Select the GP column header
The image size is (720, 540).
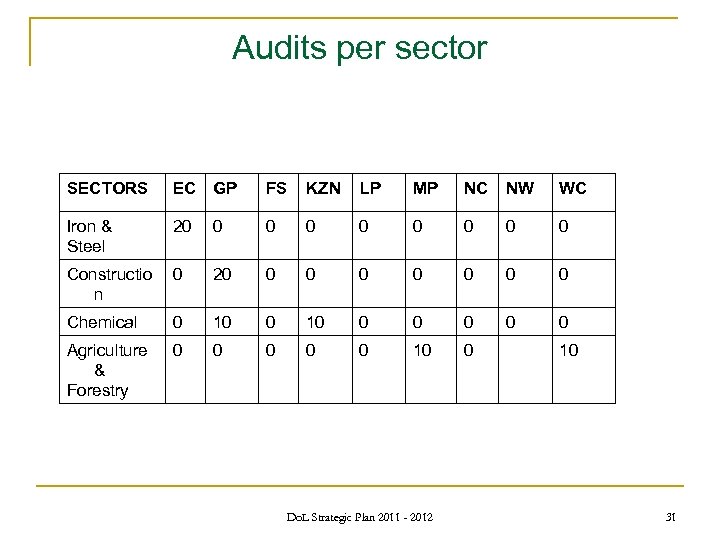click(x=225, y=187)
